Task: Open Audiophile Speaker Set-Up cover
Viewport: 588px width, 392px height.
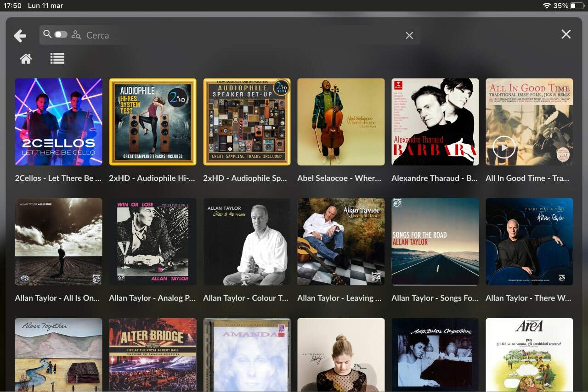Action: click(247, 122)
